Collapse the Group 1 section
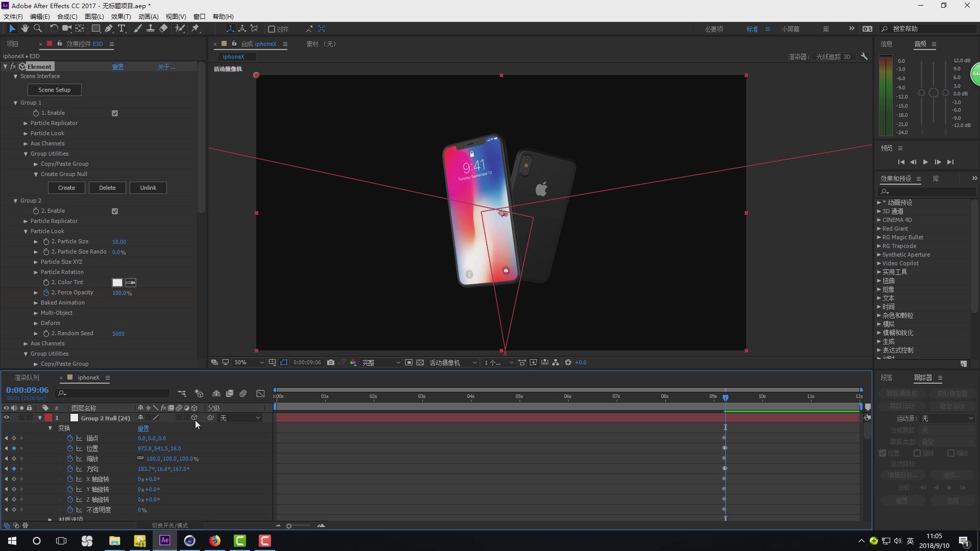The image size is (980, 551). coord(15,103)
